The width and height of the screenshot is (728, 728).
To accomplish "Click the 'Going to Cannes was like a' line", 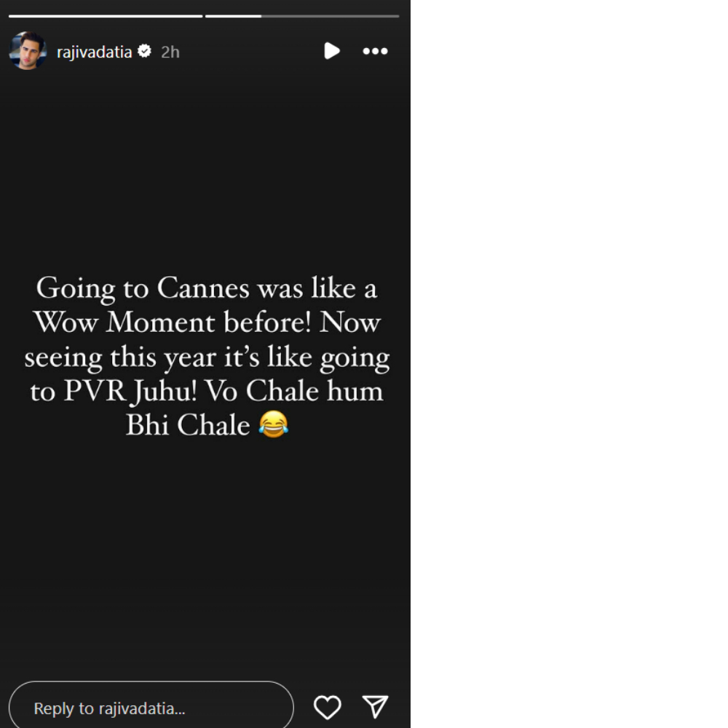I will coord(207,289).
